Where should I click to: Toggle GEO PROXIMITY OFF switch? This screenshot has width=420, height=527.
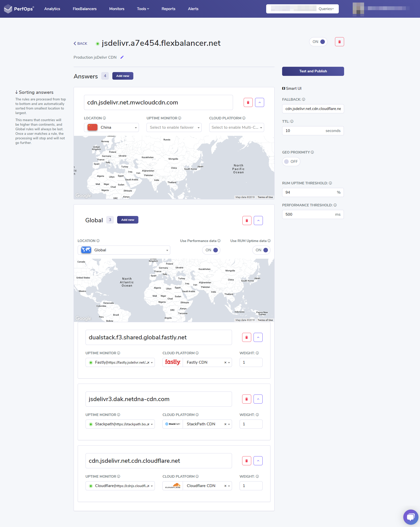tap(291, 162)
